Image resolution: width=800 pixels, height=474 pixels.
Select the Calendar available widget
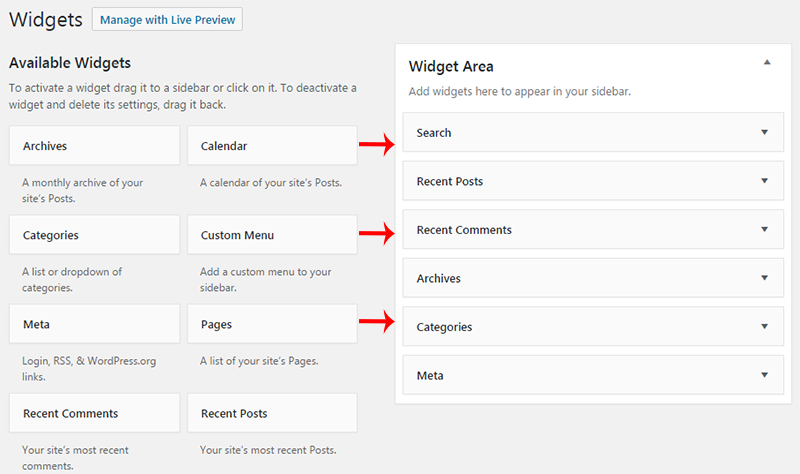coord(272,146)
